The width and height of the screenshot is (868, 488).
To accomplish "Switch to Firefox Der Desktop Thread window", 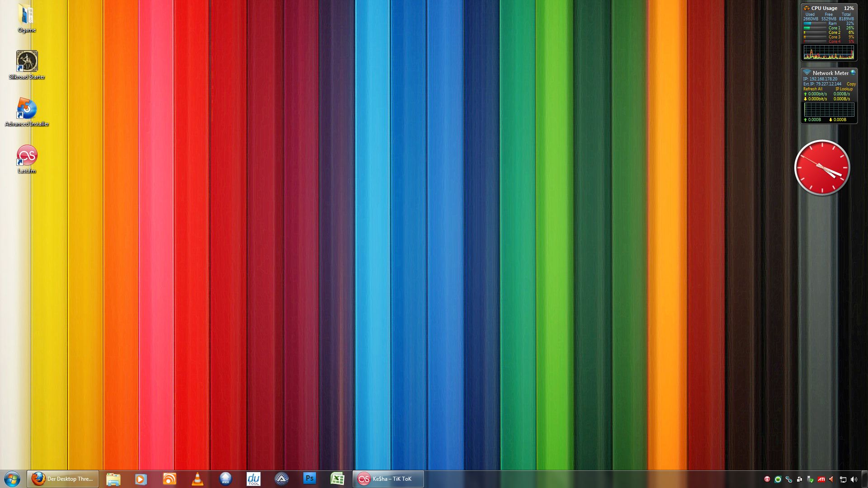I will coord(63,479).
